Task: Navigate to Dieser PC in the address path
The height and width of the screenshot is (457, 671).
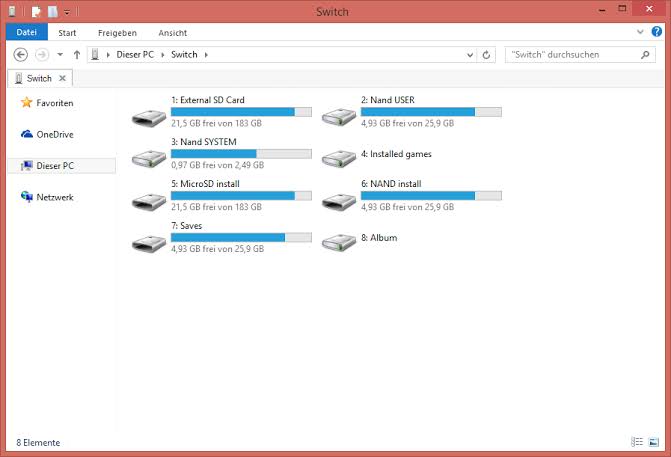Action: [x=135, y=54]
